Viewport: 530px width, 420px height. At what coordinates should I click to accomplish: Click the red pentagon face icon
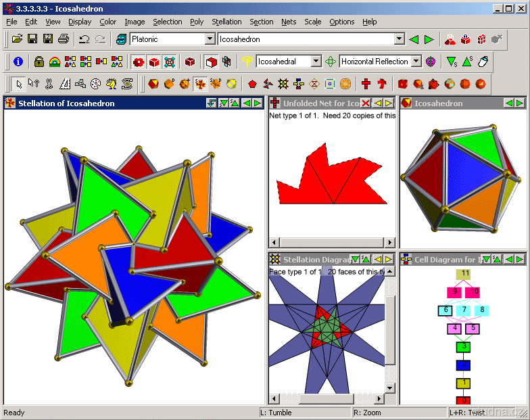(252, 84)
